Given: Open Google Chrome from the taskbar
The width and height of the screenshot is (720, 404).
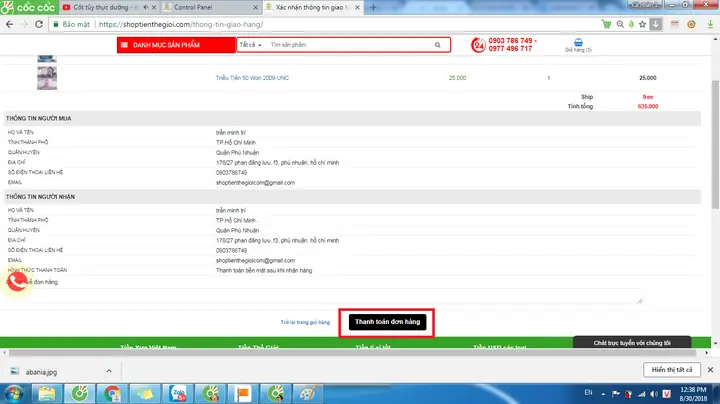Looking at the screenshot, I should point(112,394).
